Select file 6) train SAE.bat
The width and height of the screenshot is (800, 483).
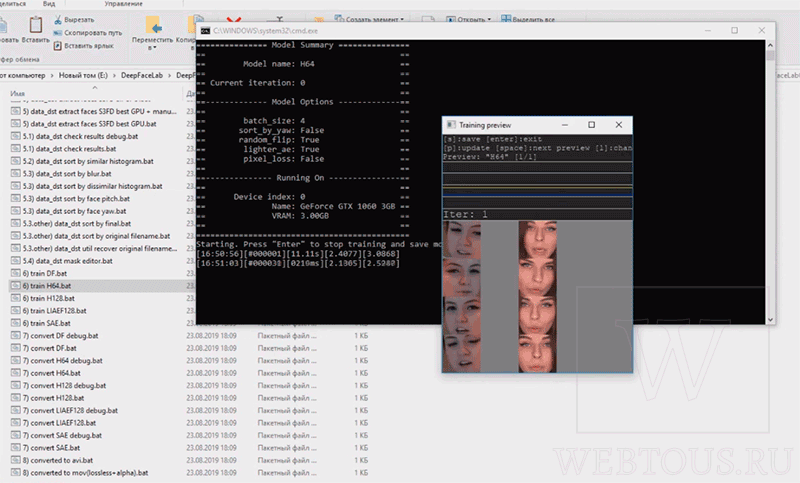click(46, 323)
